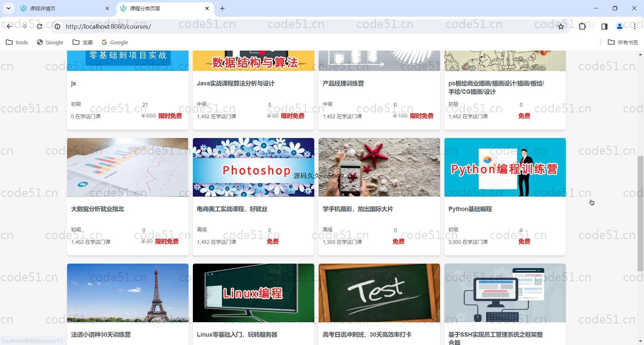Close the 课程分类页面 tab
The height and width of the screenshot is (345, 644).
pyautogui.click(x=207, y=8)
